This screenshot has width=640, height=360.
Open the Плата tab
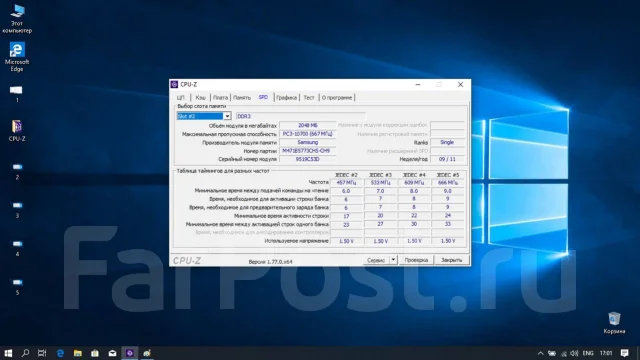click(x=220, y=98)
